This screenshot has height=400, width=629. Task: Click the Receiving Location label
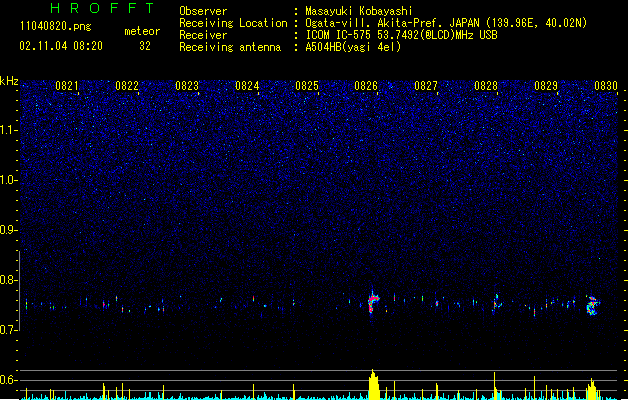(x=233, y=23)
